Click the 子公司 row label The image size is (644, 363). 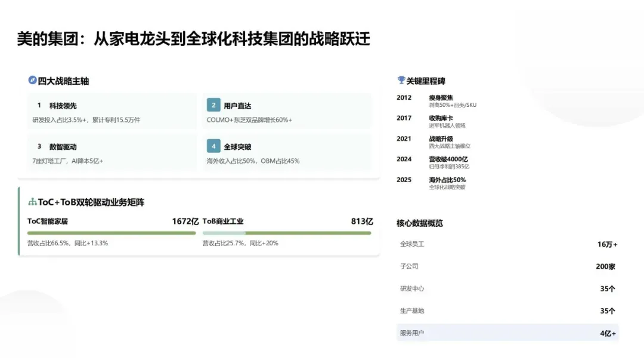tap(409, 266)
